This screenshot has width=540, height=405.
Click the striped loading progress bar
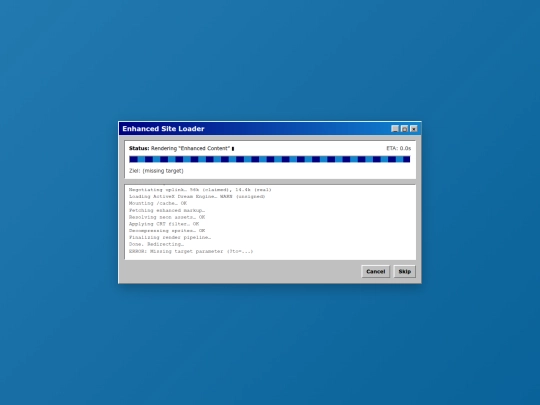[270, 159]
